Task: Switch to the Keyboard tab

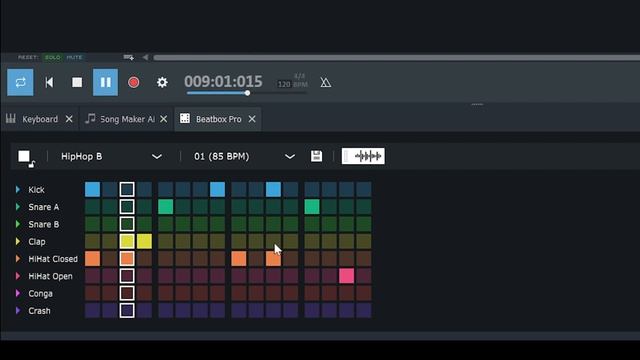Action: [x=40, y=119]
